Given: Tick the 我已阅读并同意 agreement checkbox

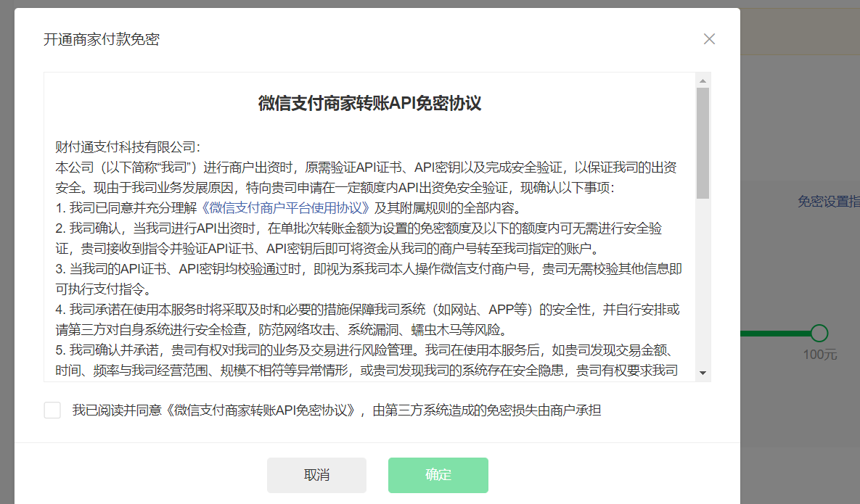Looking at the screenshot, I should tap(52, 410).
